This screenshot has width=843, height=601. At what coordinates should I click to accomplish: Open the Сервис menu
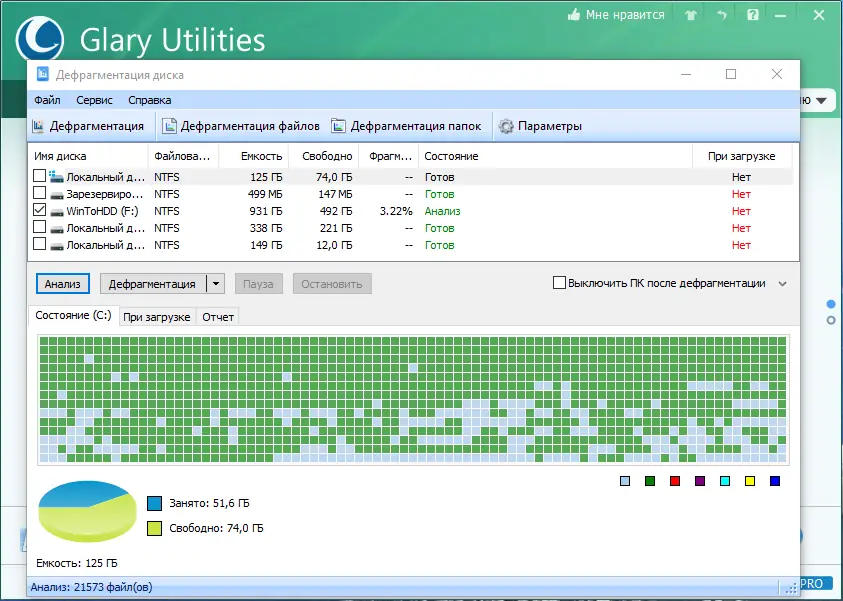coord(94,100)
